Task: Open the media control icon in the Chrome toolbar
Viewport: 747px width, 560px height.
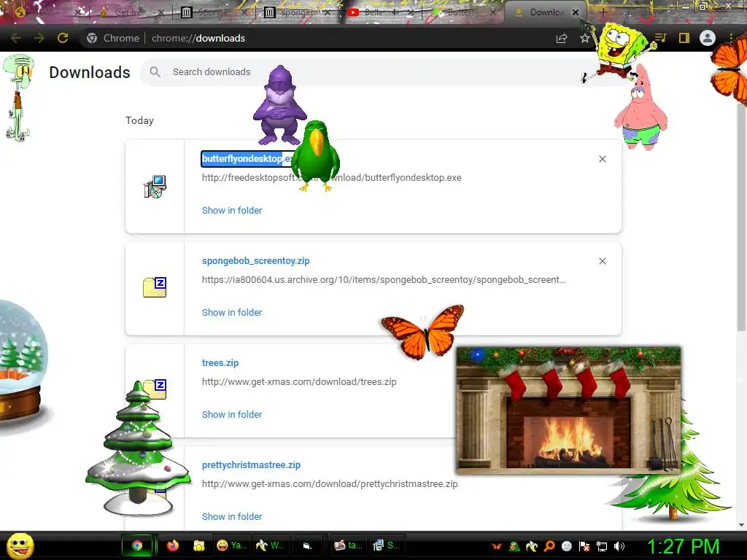Action: [660, 38]
